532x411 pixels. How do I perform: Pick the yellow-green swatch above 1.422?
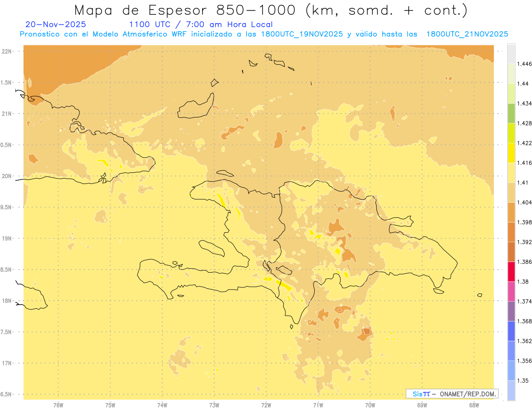(x=512, y=133)
